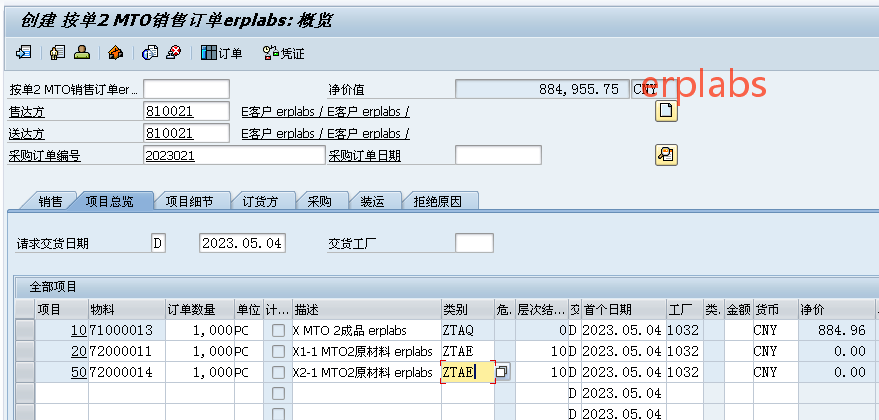This screenshot has width=879, height=420.
Task: Click the net value field 884,955.75
Action: (x=541, y=89)
